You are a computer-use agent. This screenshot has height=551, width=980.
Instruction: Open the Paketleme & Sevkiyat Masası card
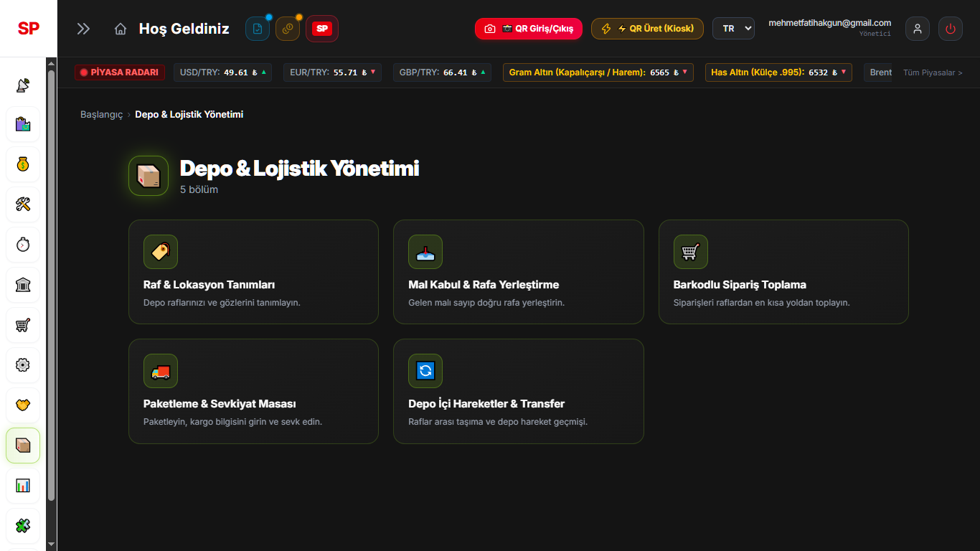(253, 391)
